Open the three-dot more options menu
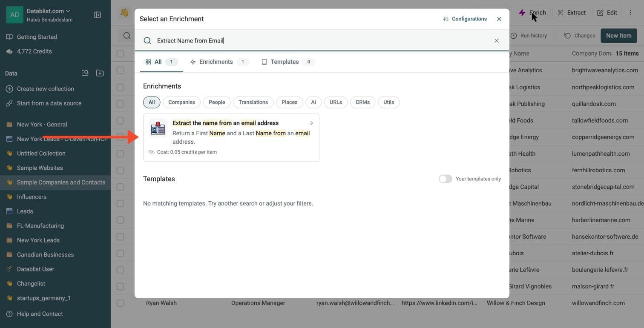644x328 pixels. point(630,13)
